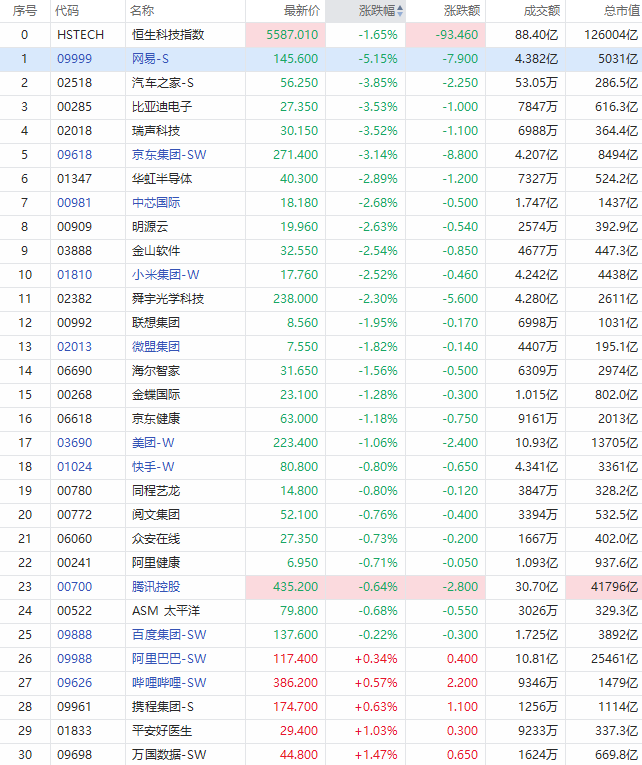Click index price 5587.010 cell
Viewport: 642px width, 765px height.
[x=286, y=35]
